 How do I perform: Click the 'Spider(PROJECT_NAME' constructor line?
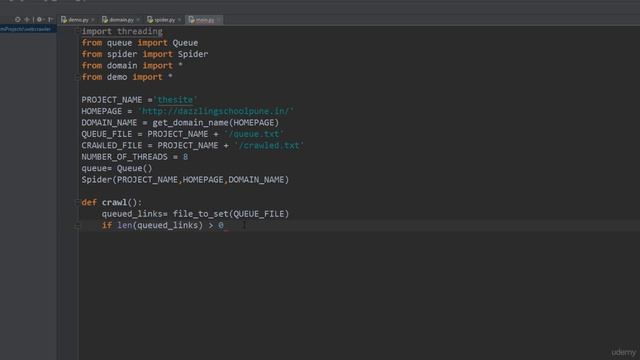click(185, 180)
